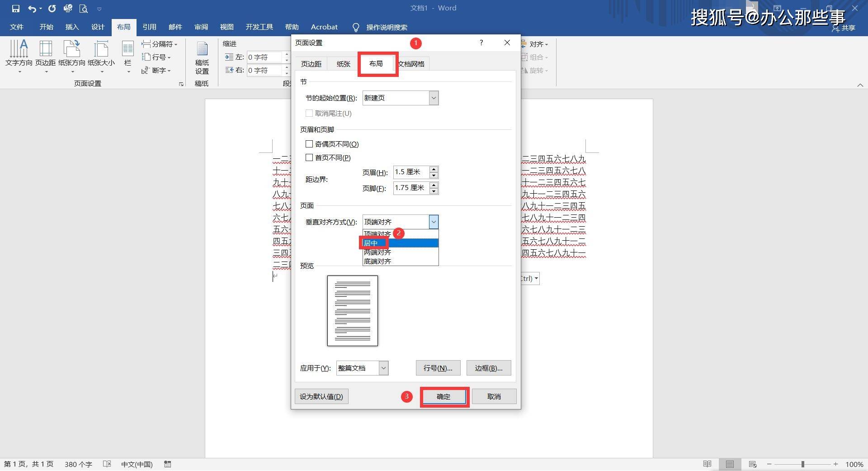
Task: Open the macro recording icon in status bar
Action: (x=168, y=464)
